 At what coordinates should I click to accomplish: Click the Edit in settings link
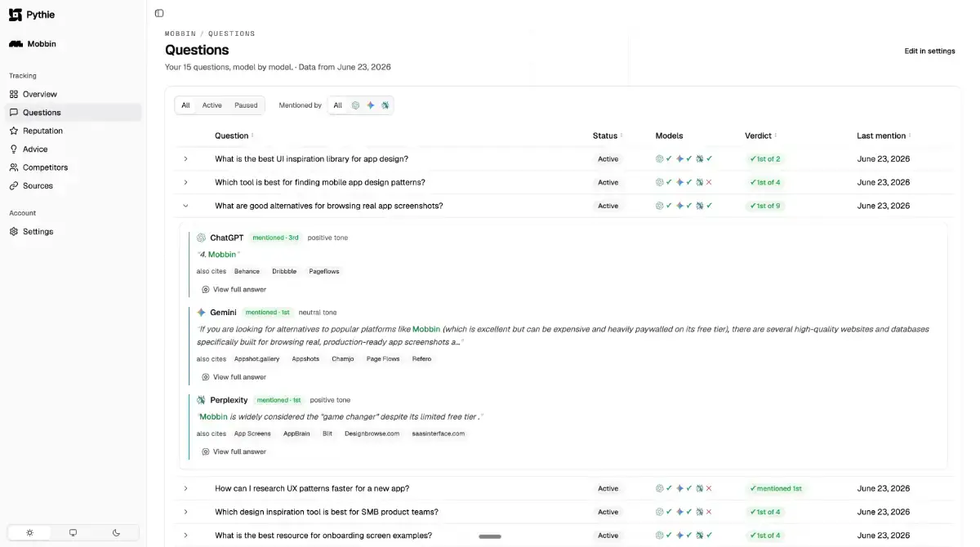click(929, 51)
